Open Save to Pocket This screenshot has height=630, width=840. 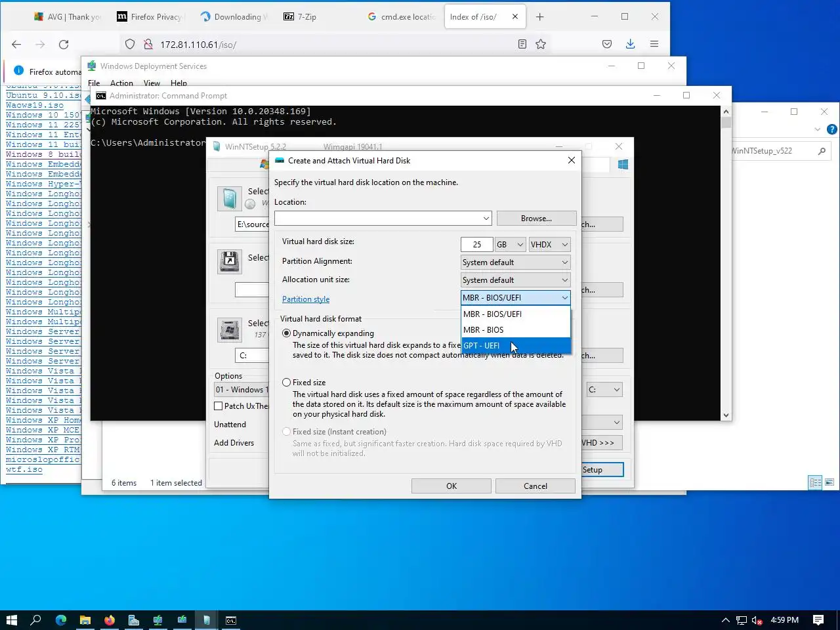[607, 44]
